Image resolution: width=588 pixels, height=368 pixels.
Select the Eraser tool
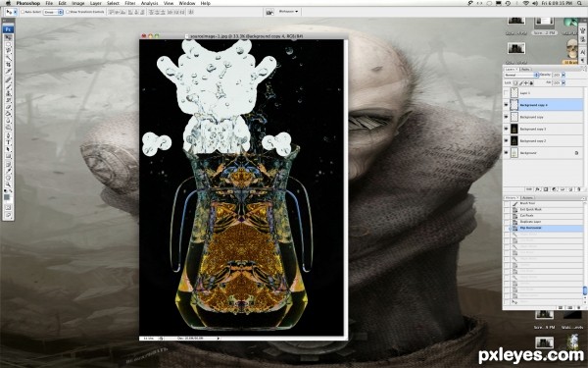click(8, 107)
